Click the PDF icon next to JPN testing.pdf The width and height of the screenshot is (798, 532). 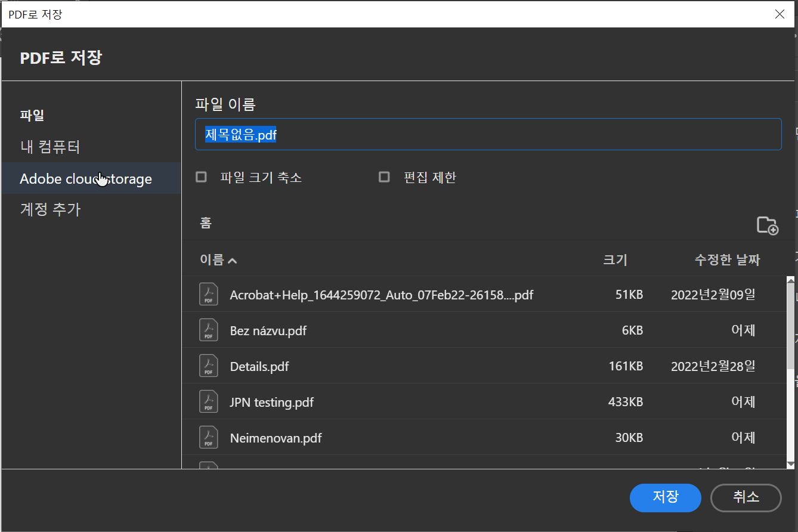click(208, 401)
